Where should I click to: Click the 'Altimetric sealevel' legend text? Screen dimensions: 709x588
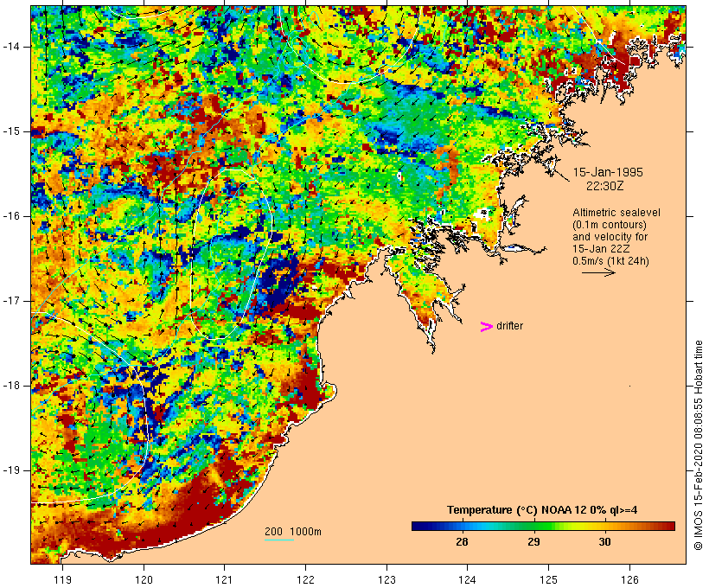click(616, 212)
